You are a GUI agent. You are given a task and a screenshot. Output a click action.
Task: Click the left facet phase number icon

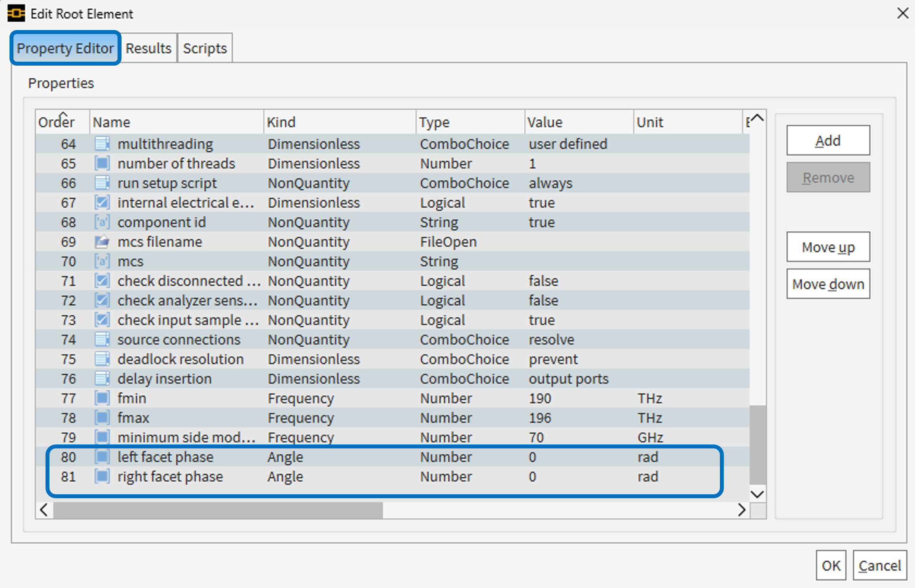[102, 457]
